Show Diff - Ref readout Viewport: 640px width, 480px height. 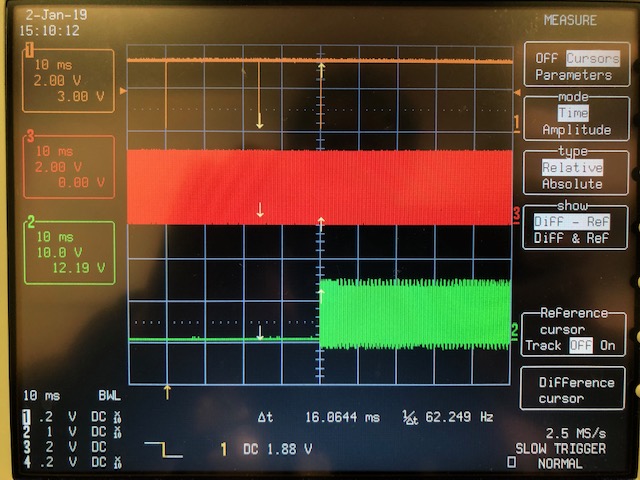click(x=572, y=222)
